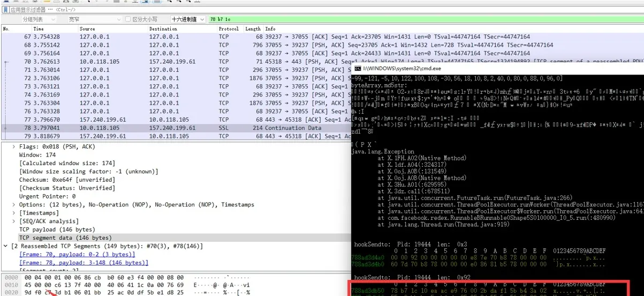This screenshot has height=296, width=644.
Task: Select packet number 67 in the list
Action: pos(177,37)
